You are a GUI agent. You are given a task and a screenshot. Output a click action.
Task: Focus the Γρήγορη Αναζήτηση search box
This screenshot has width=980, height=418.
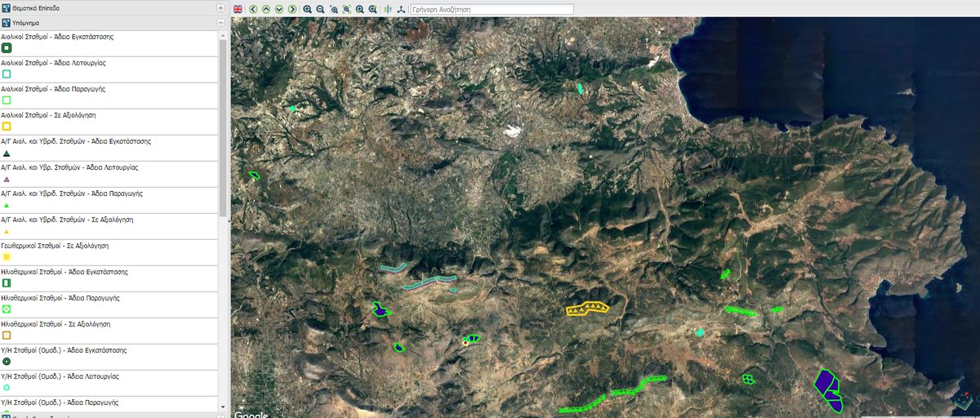pos(492,9)
